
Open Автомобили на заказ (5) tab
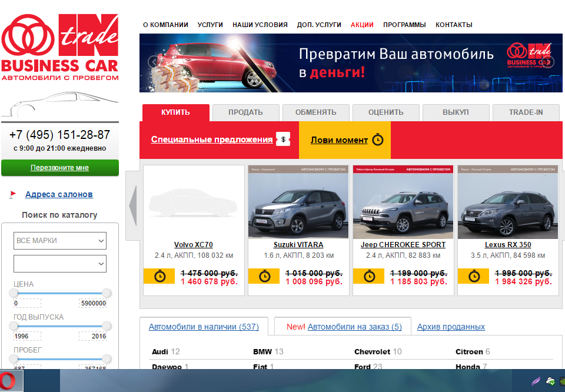click(355, 327)
